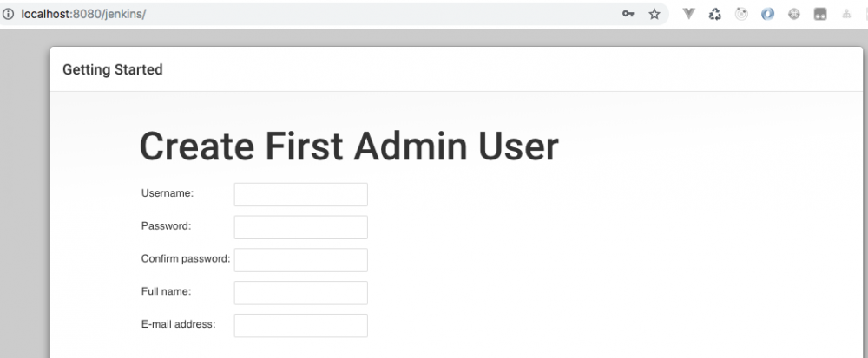Select the E-mail address field
The height and width of the screenshot is (358, 868).
point(300,326)
